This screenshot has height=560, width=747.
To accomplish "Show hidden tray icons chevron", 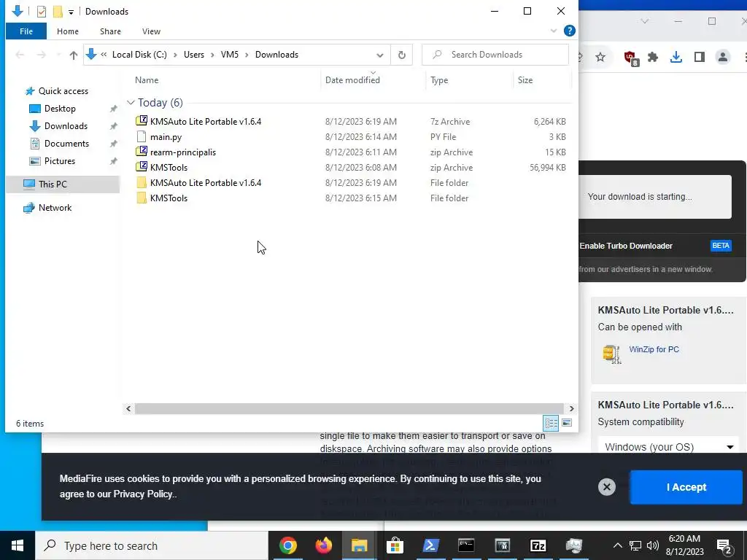I will (617, 545).
